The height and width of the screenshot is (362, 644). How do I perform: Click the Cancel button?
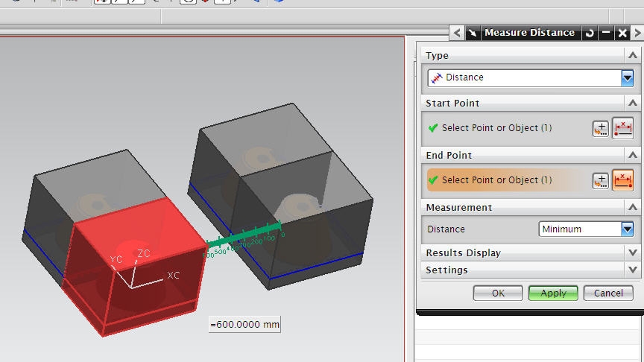[x=608, y=293]
